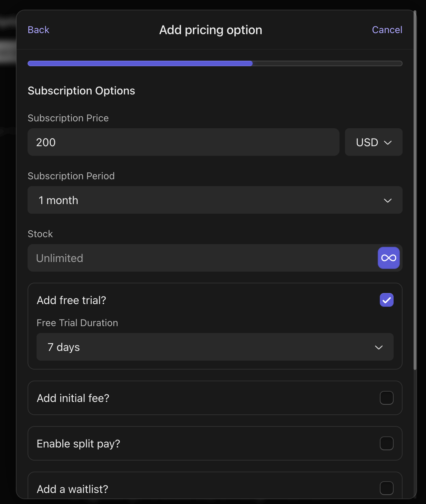Screen dimensions: 426x504
Task: Click the Add pricing option title
Action: tap(210, 30)
